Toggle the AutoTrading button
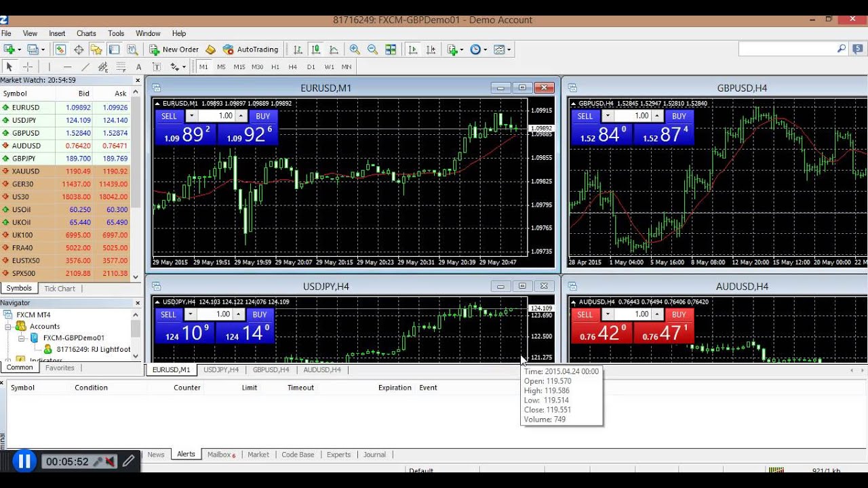Viewport: 868px width, 488px height. (250, 49)
